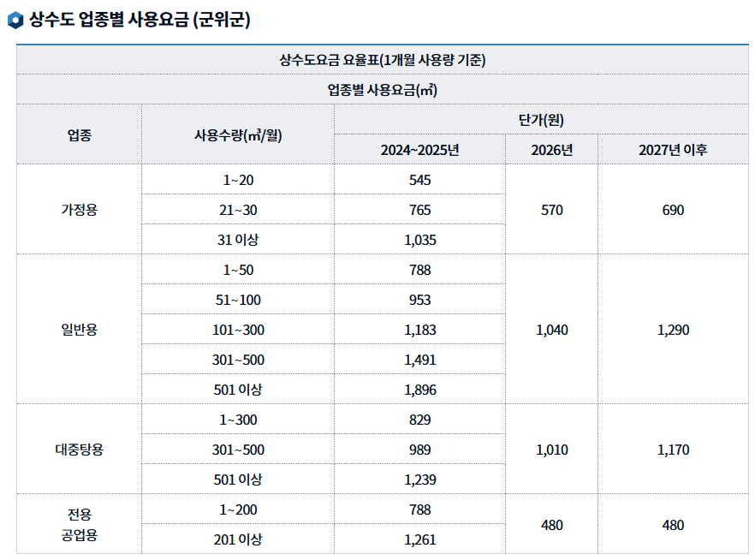Select '480' in the 2026년 column

click(552, 525)
